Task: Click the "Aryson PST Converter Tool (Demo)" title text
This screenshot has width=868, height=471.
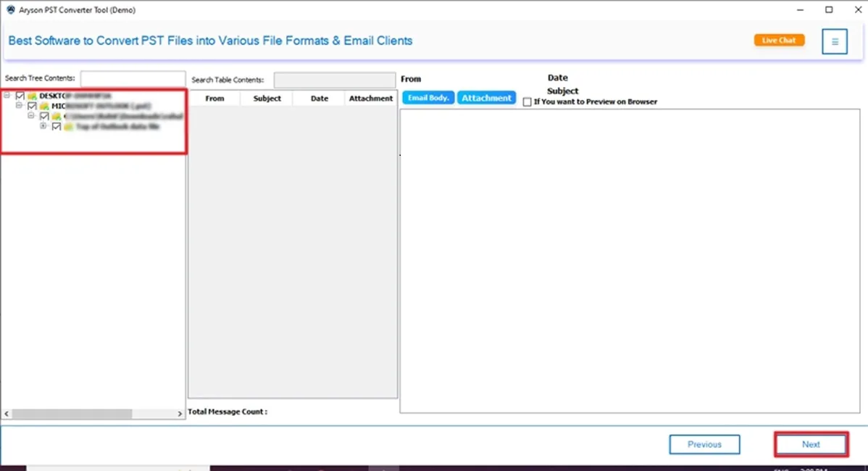Action: pyautogui.click(x=77, y=10)
